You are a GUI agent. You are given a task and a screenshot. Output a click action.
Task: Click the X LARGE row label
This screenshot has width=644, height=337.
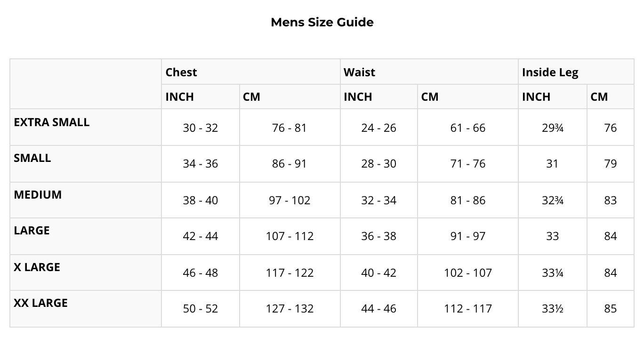tap(37, 267)
